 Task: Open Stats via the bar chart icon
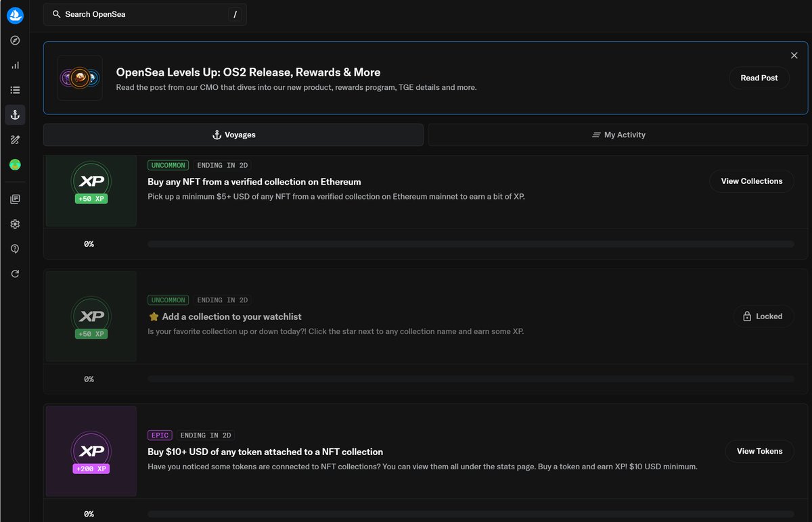tap(15, 66)
